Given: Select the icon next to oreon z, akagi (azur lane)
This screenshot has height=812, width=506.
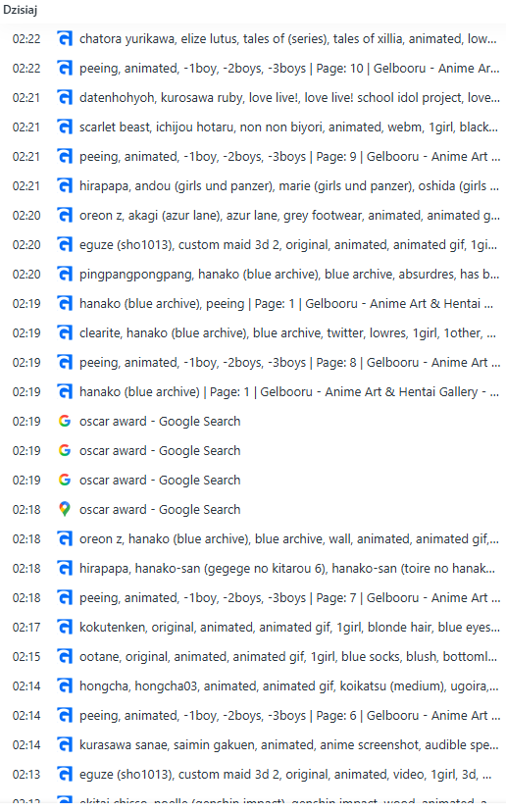Looking at the screenshot, I should 64,216.
